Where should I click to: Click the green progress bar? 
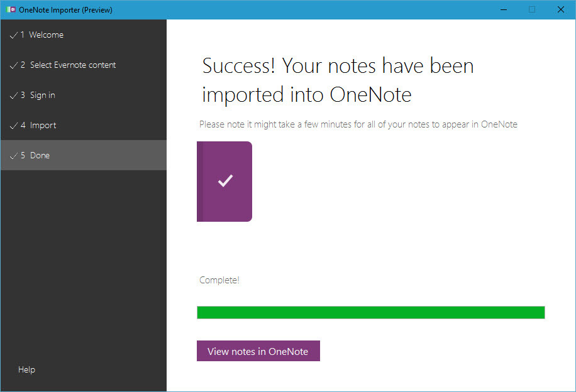coord(371,312)
